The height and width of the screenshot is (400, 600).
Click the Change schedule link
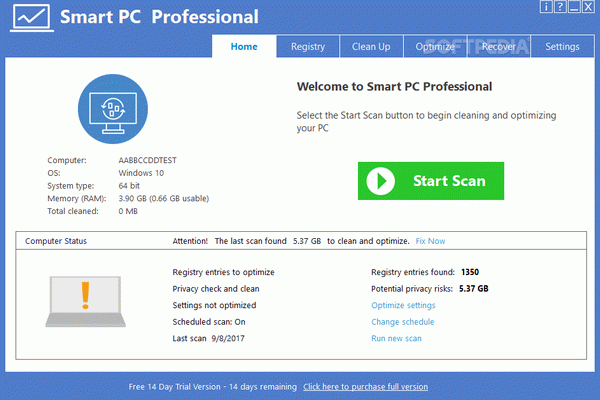point(403,322)
